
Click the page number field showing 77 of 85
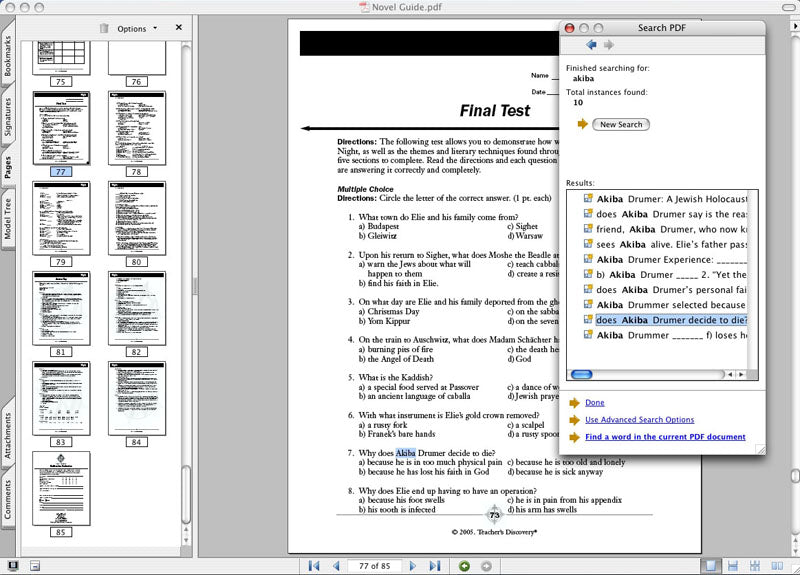pos(374,566)
